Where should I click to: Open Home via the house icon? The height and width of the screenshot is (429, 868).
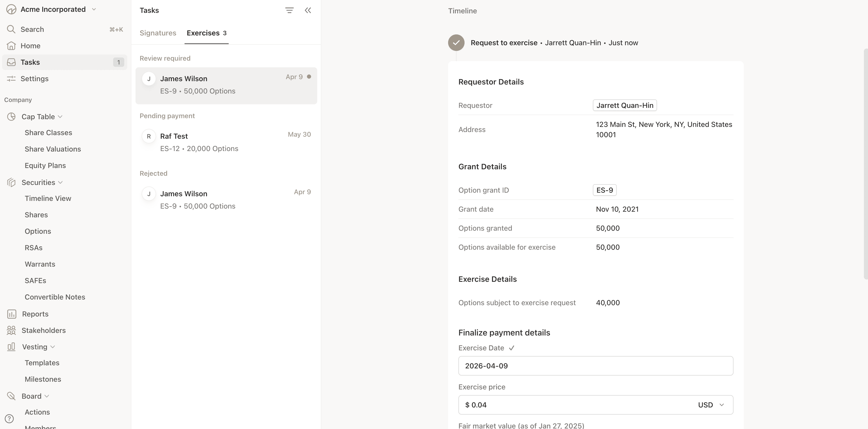11,46
